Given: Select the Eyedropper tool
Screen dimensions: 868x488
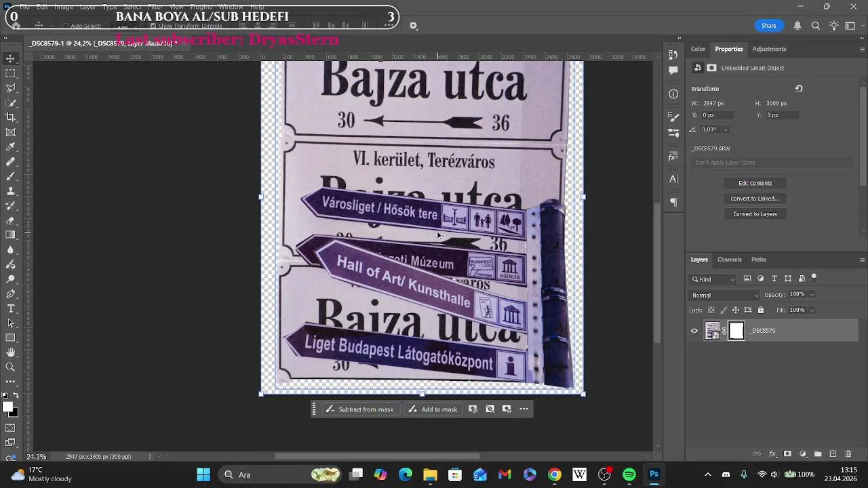Looking at the screenshot, I should (x=11, y=147).
